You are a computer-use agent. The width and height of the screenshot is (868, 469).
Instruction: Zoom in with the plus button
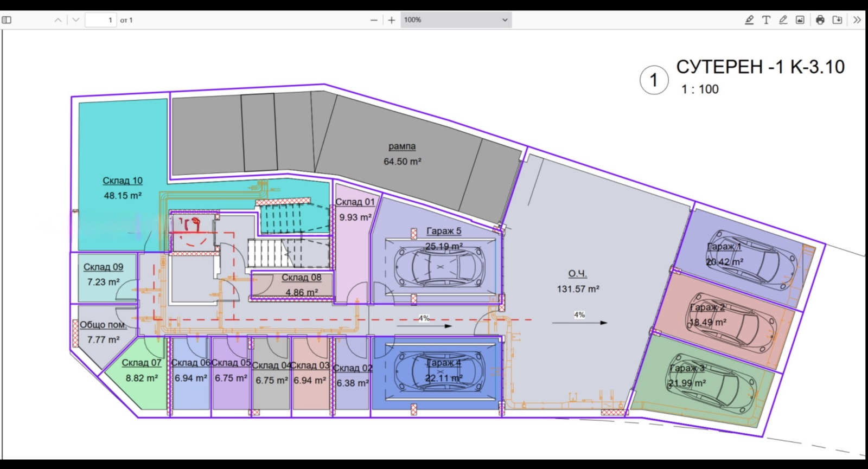[x=392, y=20]
